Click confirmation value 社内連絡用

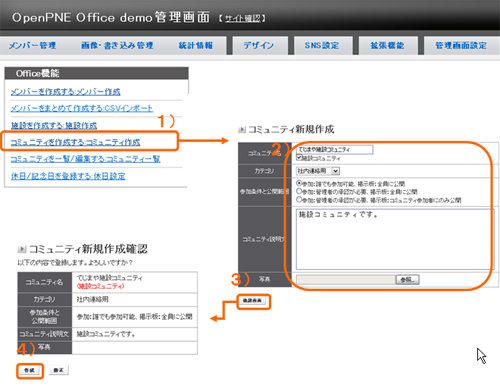(x=93, y=299)
